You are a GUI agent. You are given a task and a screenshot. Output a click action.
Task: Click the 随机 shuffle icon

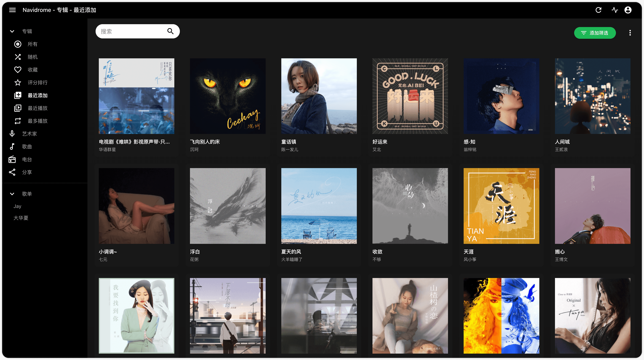[x=18, y=57]
